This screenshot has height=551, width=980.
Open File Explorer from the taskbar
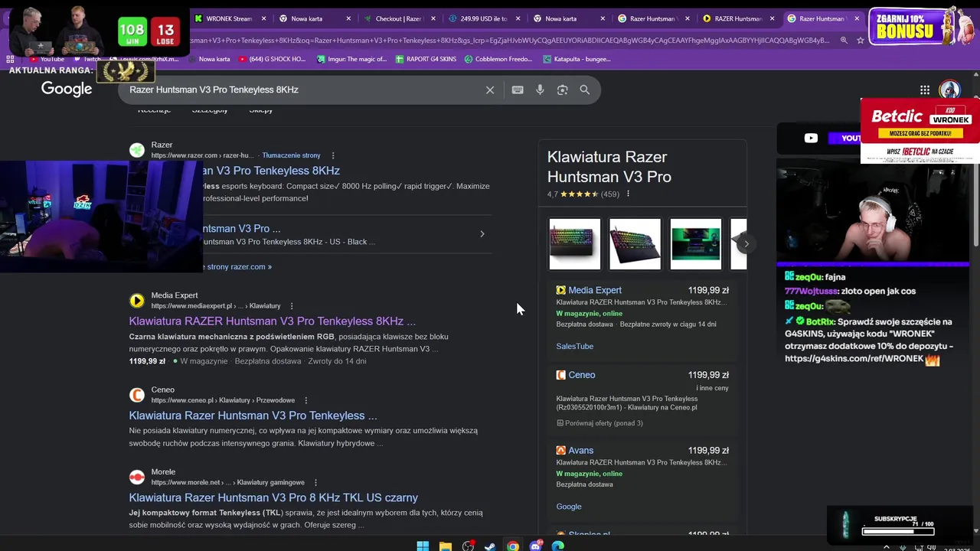[446, 546]
